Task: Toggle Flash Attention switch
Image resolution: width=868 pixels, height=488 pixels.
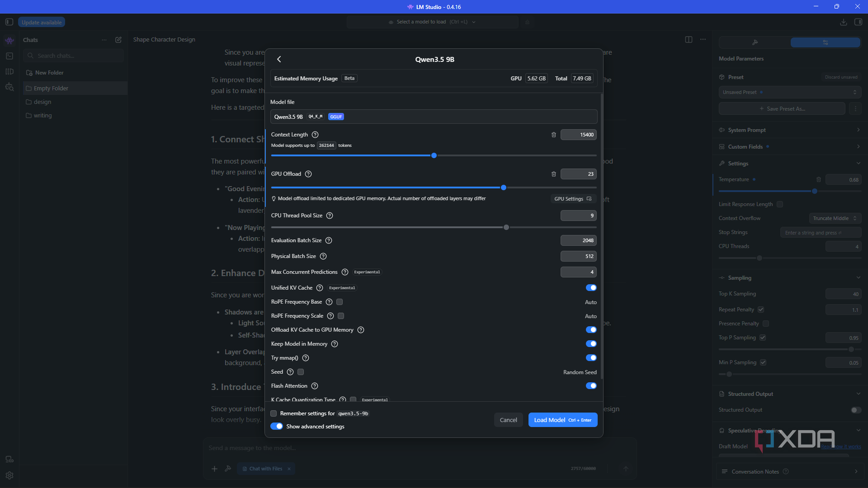Action: click(591, 386)
